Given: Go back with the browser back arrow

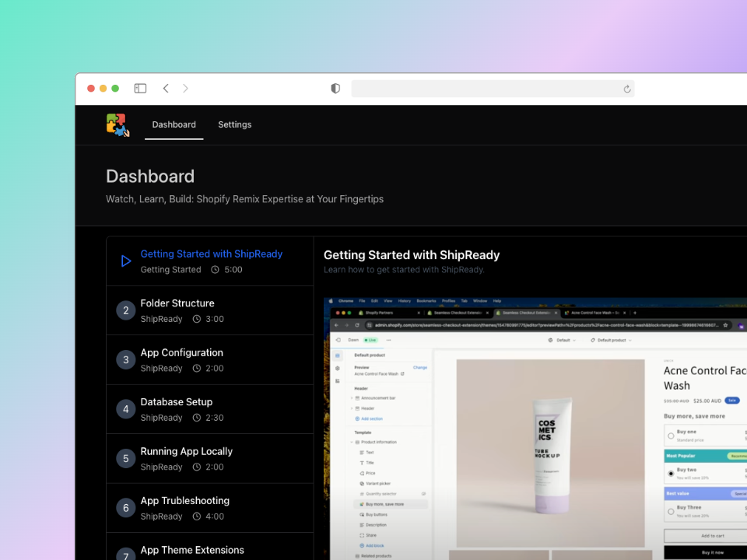Looking at the screenshot, I should [166, 89].
